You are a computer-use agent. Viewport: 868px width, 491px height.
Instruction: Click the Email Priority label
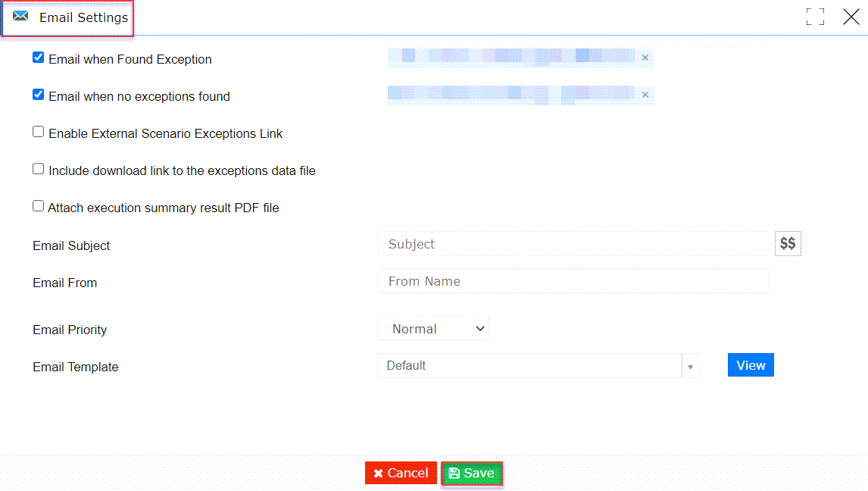click(70, 330)
